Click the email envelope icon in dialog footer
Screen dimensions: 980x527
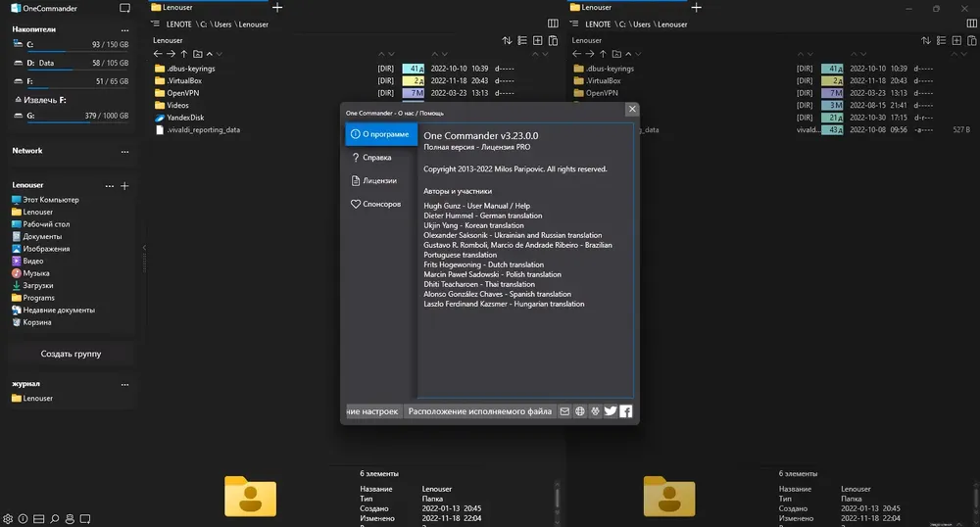564,410
